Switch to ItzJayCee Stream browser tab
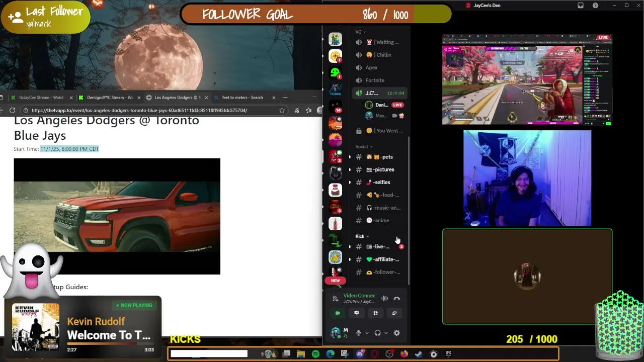The height and width of the screenshot is (362, 644). pyautogui.click(x=41, y=98)
